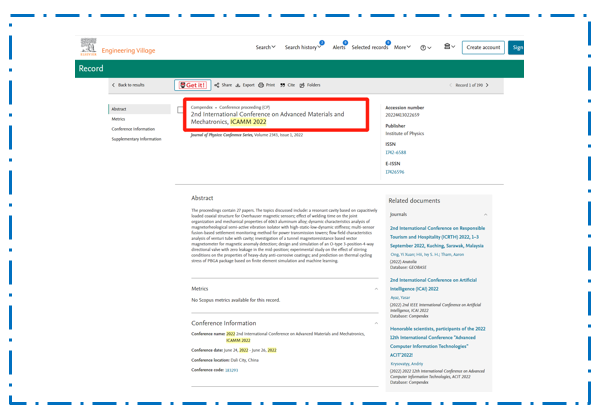This screenshot has height=417, width=605.
Task: Open the Engineering Village home link
Action: coord(128,51)
